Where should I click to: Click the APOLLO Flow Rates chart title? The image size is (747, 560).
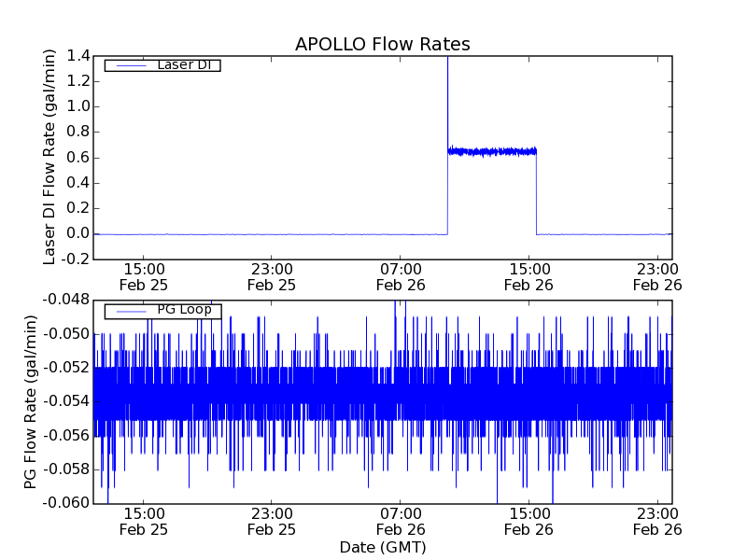(382, 44)
